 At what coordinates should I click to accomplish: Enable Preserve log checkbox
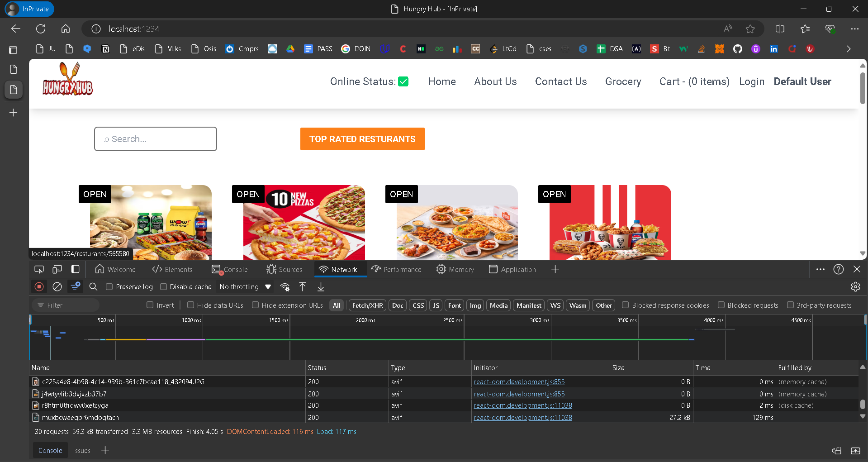pos(109,287)
